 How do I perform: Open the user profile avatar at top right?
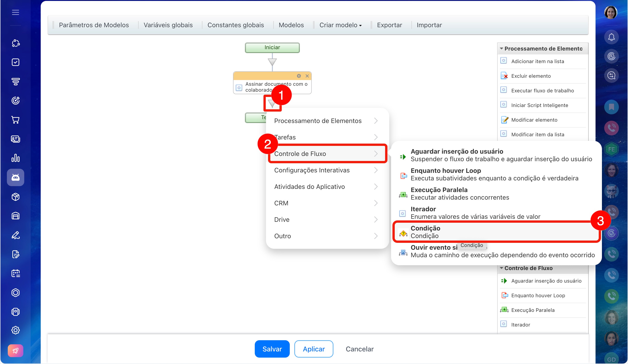(x=611, y=12)
